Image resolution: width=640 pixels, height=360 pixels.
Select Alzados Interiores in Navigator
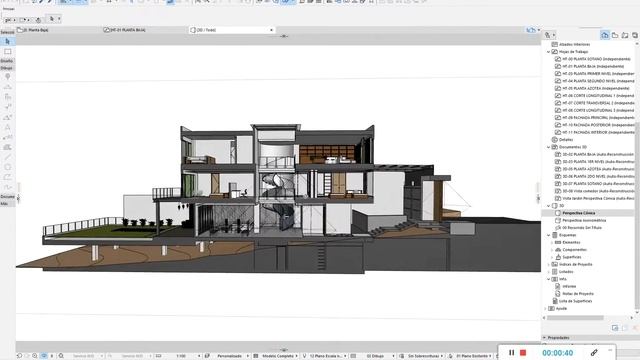(571, 44)
